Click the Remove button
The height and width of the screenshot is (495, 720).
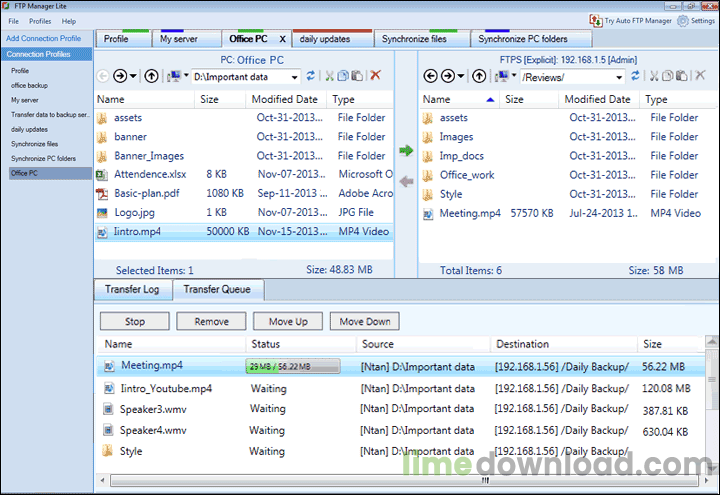(x=211, y=321)
